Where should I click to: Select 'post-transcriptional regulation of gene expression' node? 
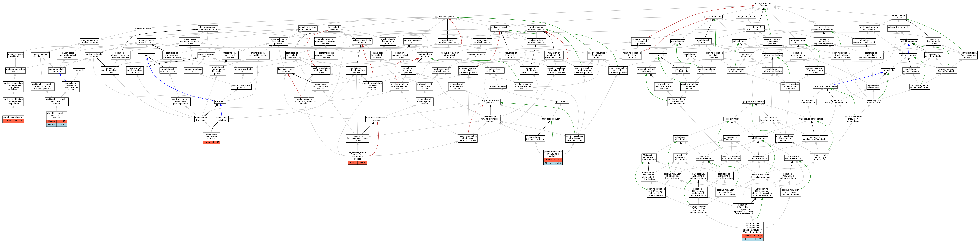[180, 102]
